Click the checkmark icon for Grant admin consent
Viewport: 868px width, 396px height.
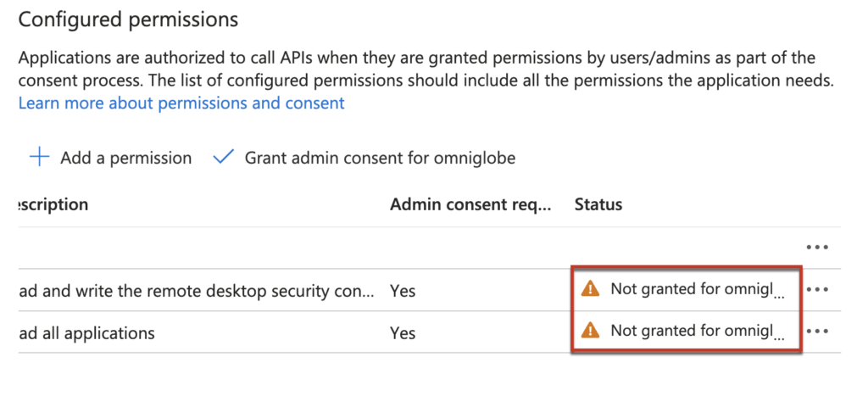tap(223, 158)
